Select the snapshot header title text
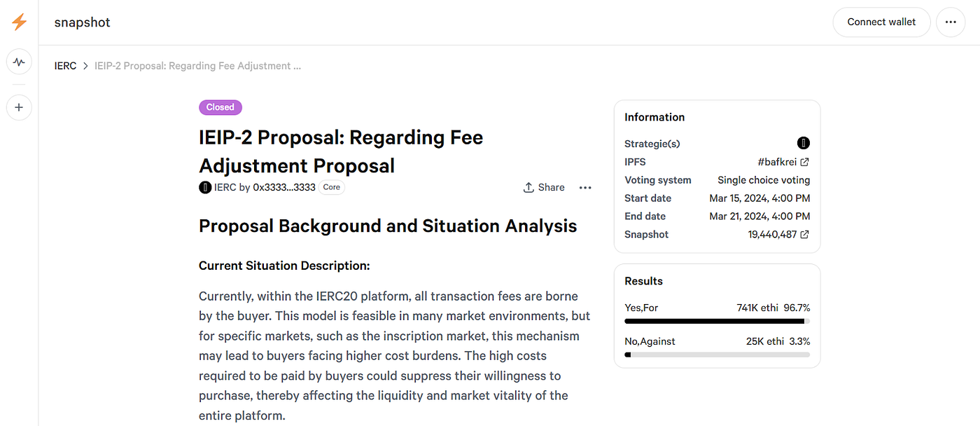 point(83,22)
